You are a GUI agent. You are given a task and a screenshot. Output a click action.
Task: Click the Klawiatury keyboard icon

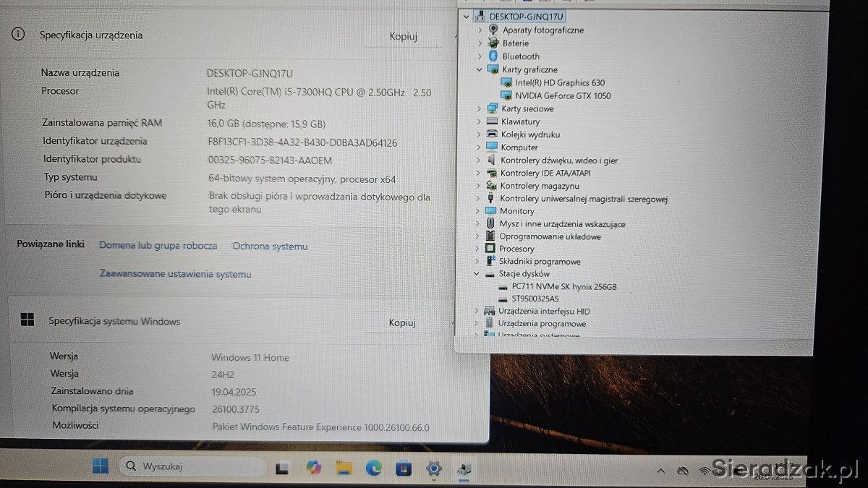pyautogui.click(x=493, y=121)
